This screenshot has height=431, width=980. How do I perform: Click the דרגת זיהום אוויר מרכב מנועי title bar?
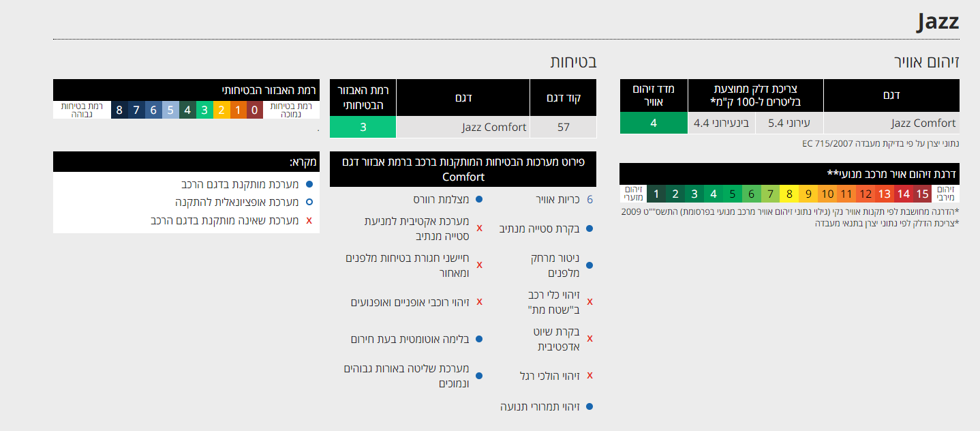click(x=790, y=174)
